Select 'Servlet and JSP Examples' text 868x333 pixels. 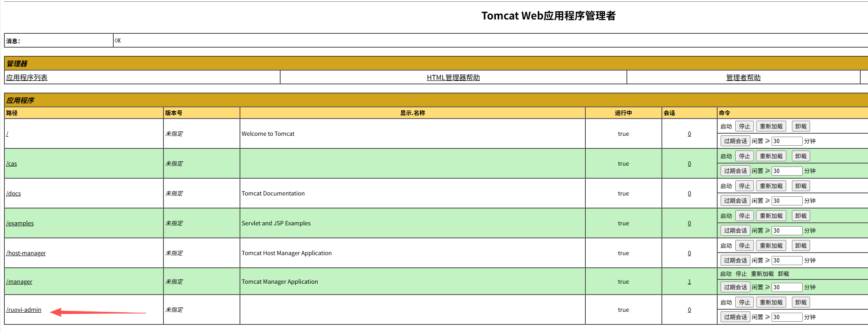point(276,223)
